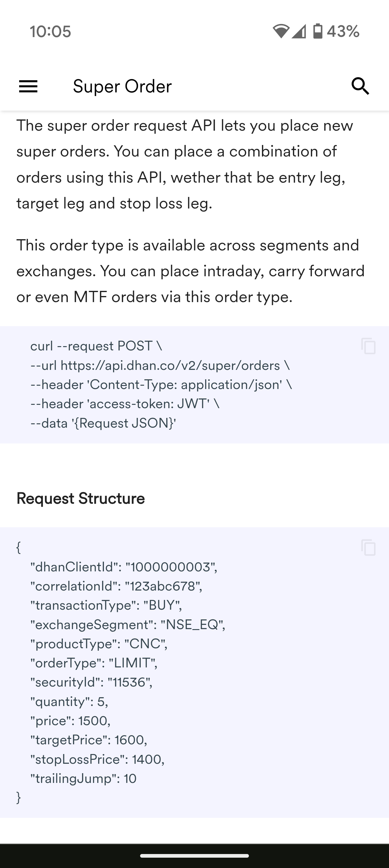Tap the battery icon in status bar

(x=318, y=31)
